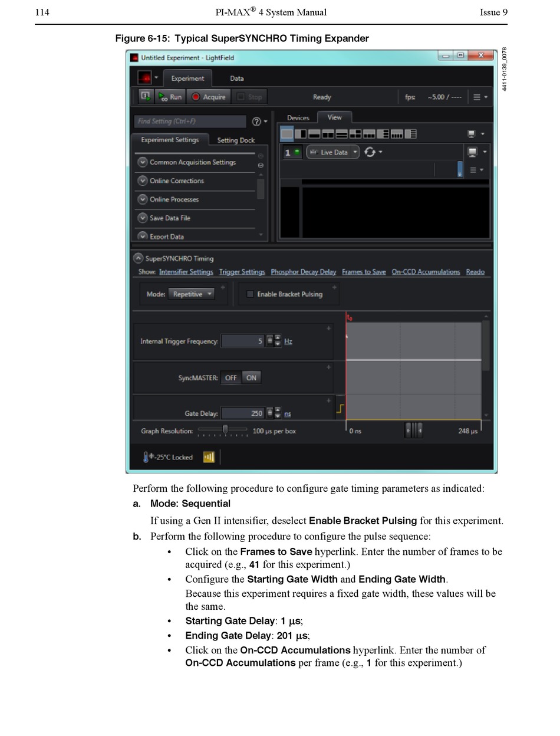Click the yellow gate step waveform icon
The height and width of the screenshot is (736, 560).
pyautogui.click(x=340, y=409)
